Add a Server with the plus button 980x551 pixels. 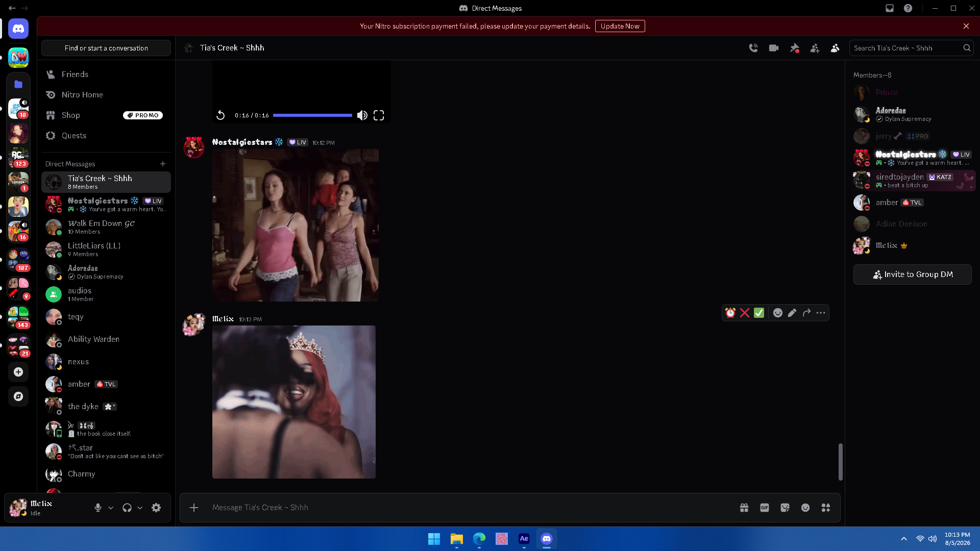click(18, 372)
